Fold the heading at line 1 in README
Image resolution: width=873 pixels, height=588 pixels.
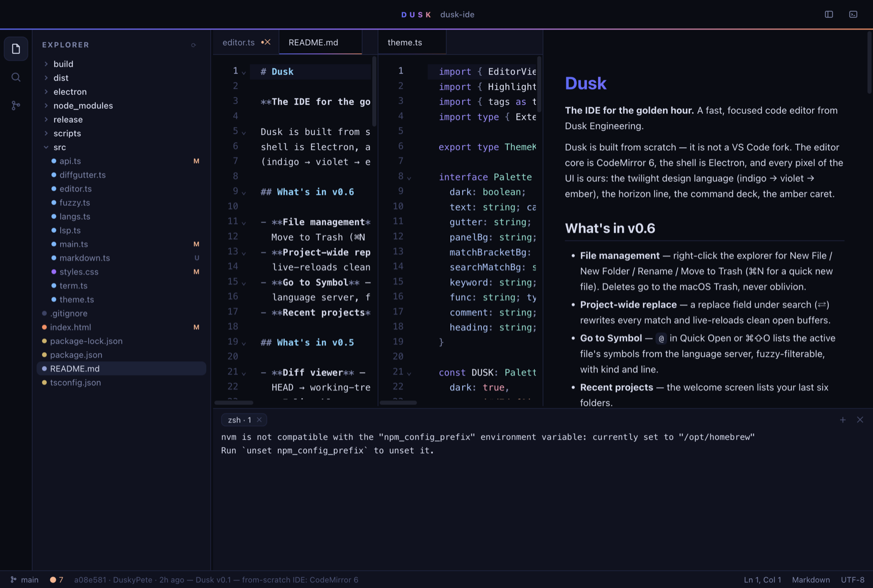[244, 73]
